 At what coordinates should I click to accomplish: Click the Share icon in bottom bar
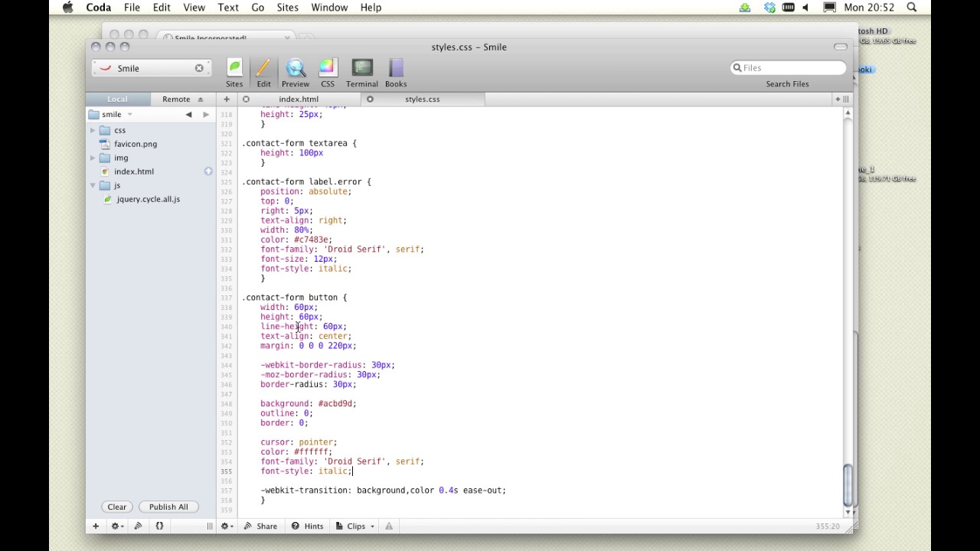pyautogui.click(x=260, y=527)
